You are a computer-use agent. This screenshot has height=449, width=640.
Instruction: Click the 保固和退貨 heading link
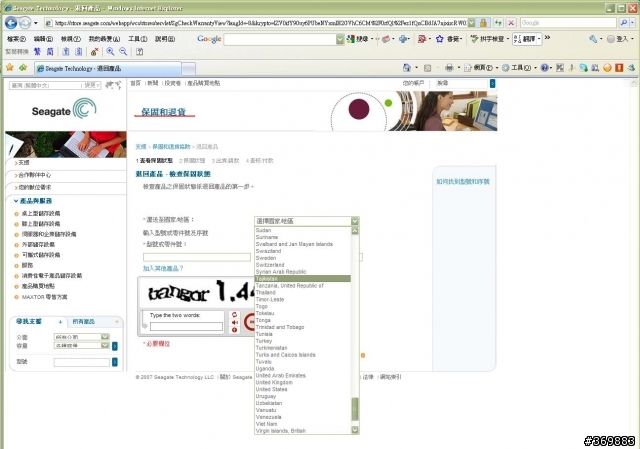click(164, 111)
